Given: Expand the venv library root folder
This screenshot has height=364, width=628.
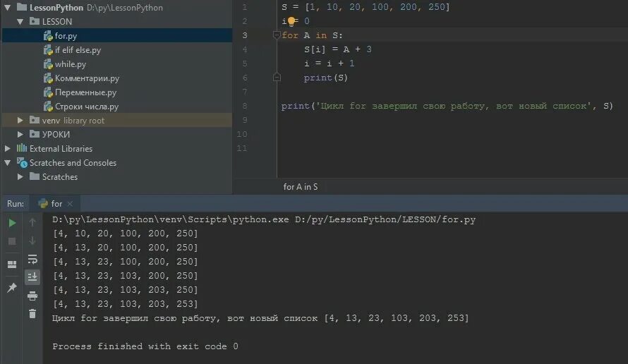Looking at the screenshot, I should (20, 120).
